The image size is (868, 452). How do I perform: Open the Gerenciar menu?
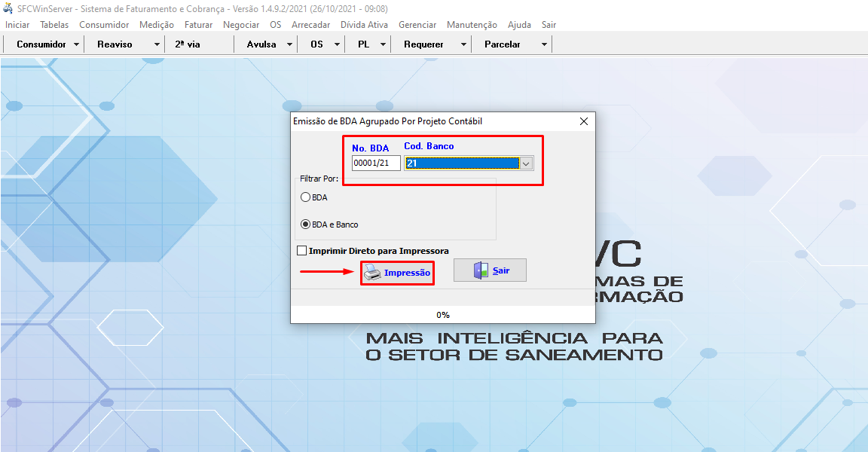[x=417, y=25]
